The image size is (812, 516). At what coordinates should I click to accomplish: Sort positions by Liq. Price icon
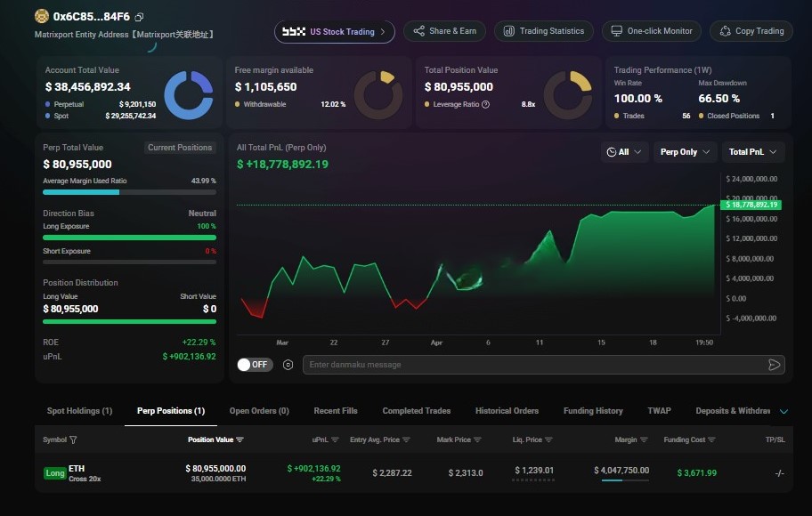558,439
